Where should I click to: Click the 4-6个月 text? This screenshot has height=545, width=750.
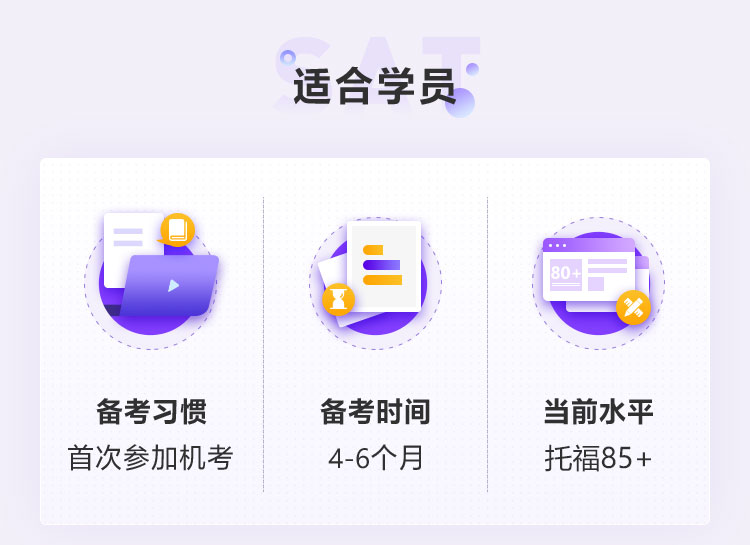point(375,458)
